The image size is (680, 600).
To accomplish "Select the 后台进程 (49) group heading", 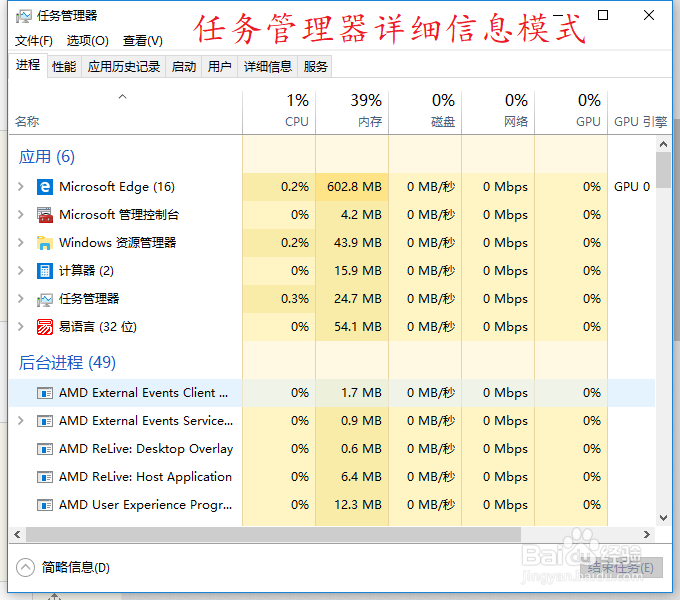I will pos(67,362).
